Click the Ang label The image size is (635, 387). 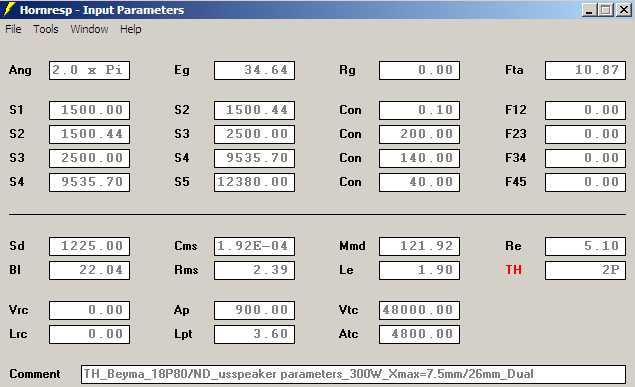20,70
